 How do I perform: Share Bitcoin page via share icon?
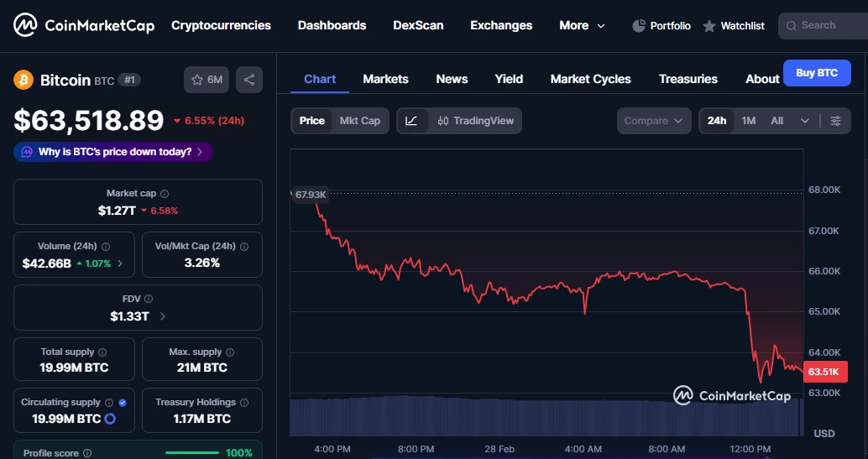point(249,80)
